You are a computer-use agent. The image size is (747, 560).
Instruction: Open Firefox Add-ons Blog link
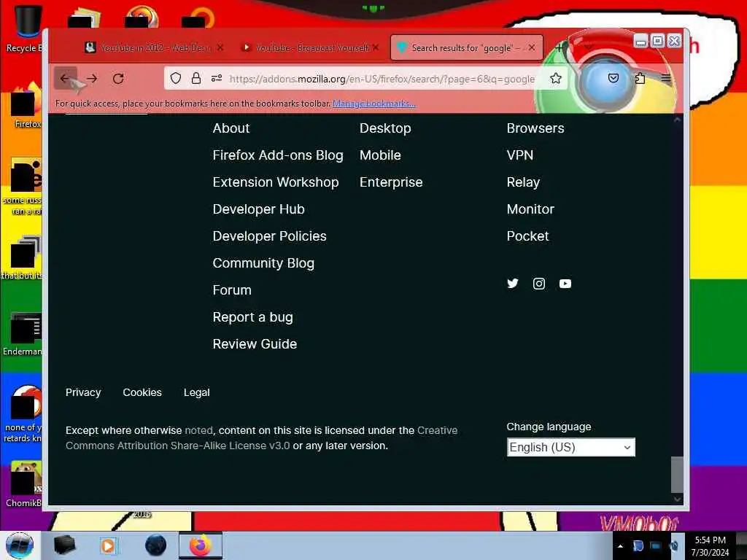(278, 155)
